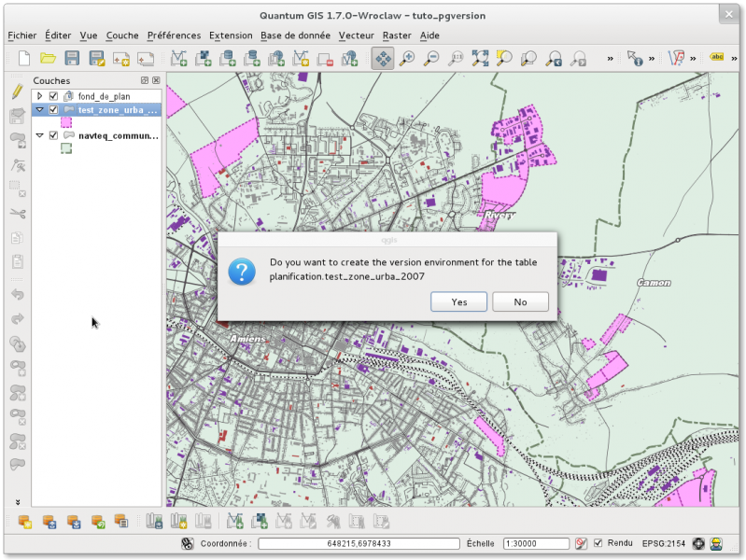Click the pink test_zone_urba legend swatch
The image size is (746, 560).
tap(66, 122)
